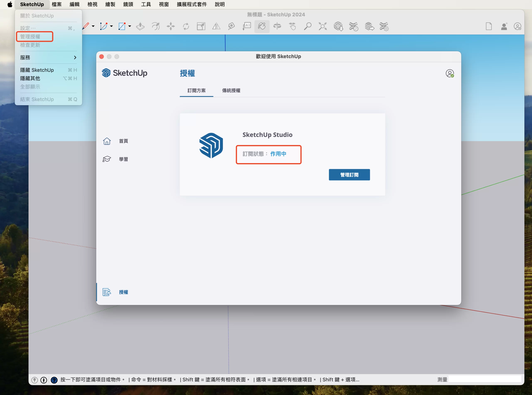Viewport: 532px width, 395px height.
Task: Choose 隱藏 SketchUp from the menu
Action: 37,70
